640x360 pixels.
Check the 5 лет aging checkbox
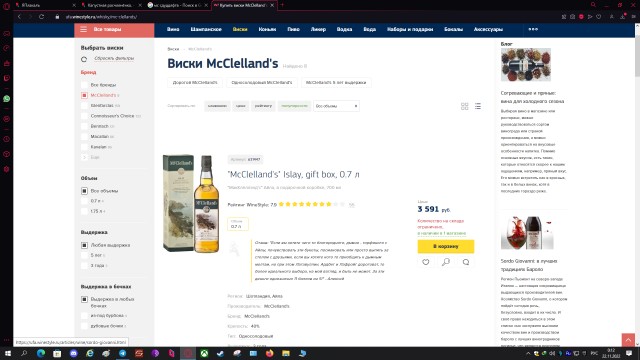coord(84,255)
